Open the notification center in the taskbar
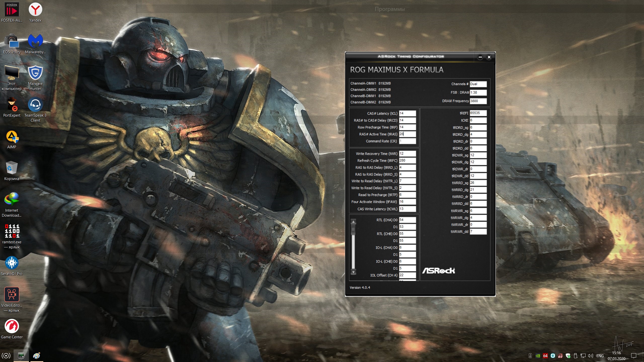This screenshot has width=644, height=362. tap(634, 356)
